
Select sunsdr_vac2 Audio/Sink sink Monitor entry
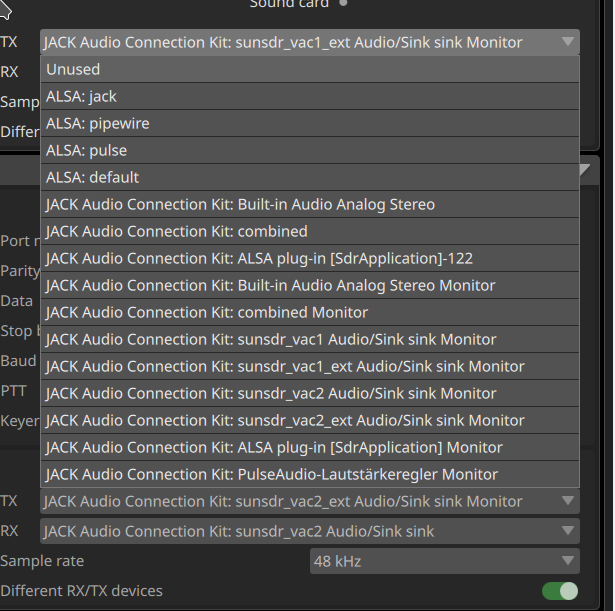tap(310, 394)
